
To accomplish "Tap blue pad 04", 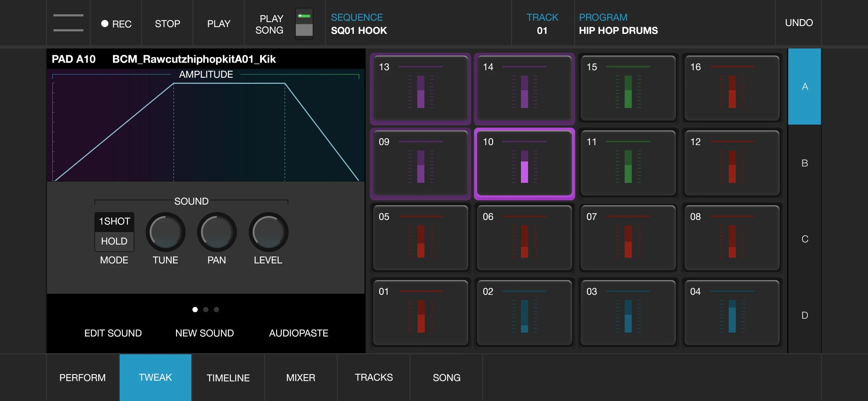I will (732, 313).
